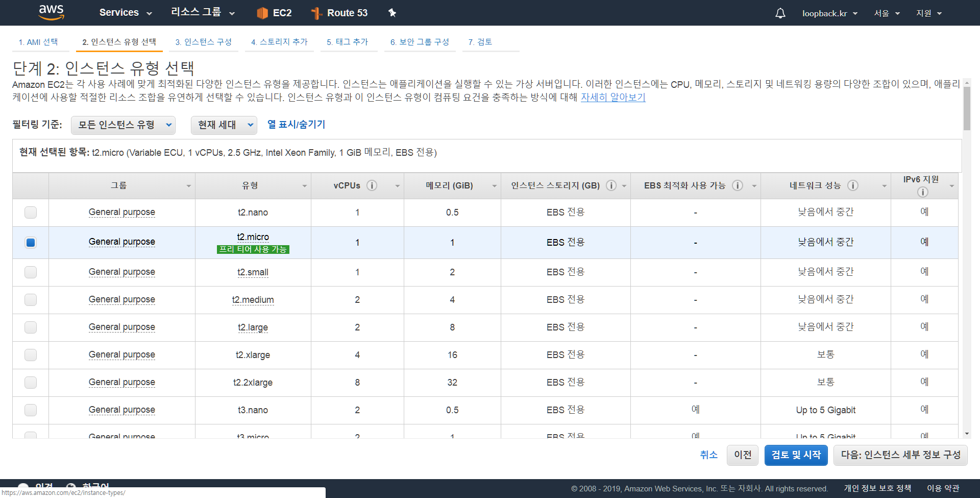Click the AWS logo home icon
Image resolution: width=980 pixels, height=498 pixels.
(x=52, y=12)
